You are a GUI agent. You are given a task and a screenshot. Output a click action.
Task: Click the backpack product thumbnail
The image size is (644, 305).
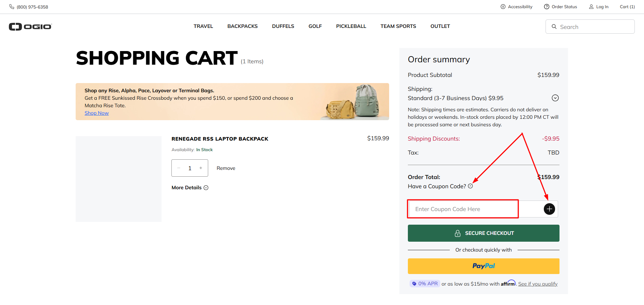pyautogui.click(x=119, y=179)
